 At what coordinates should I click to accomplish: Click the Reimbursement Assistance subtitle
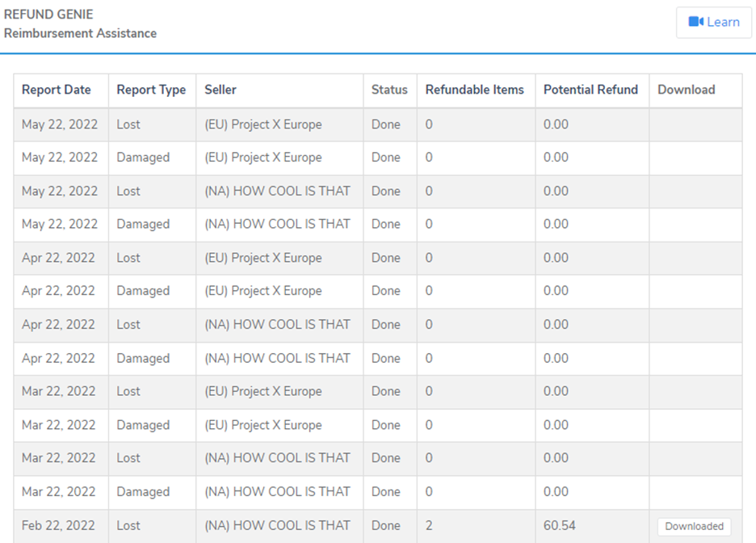[80, 33]
